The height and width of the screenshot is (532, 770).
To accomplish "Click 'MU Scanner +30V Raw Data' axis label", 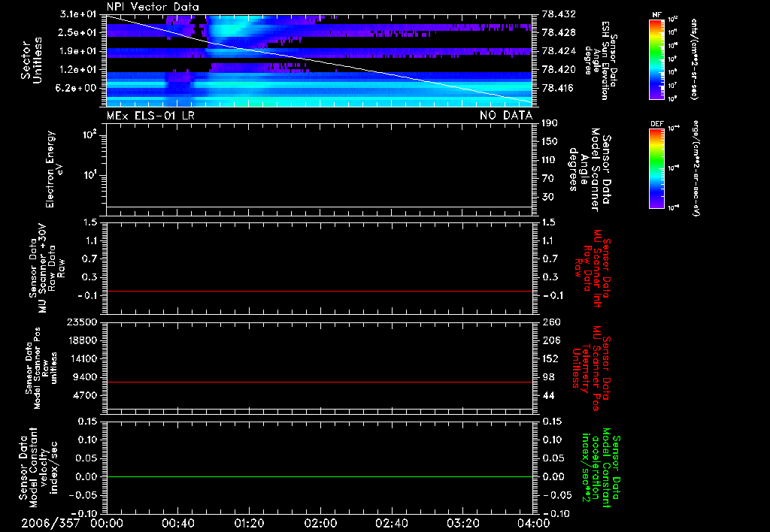I will pos(47,268).
